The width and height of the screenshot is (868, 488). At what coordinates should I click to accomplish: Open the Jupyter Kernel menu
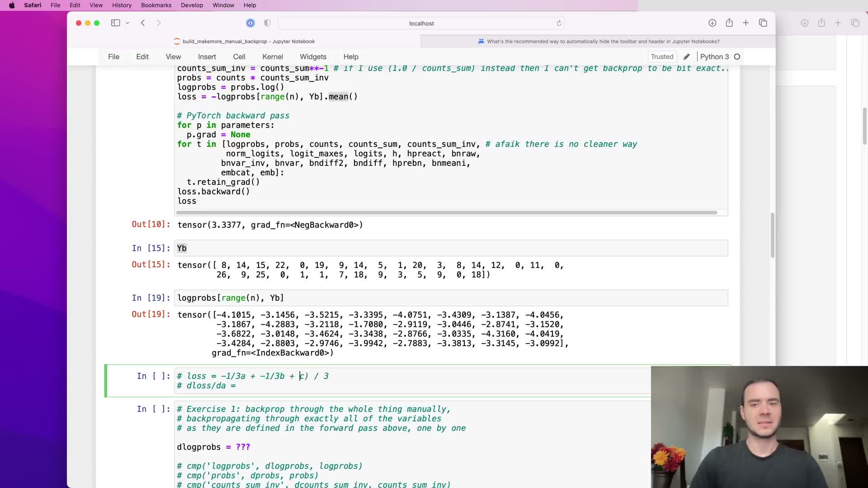[272, 56]
